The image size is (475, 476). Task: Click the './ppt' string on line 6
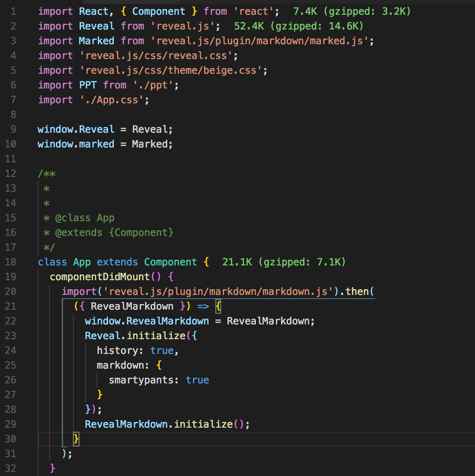[153, 85]
